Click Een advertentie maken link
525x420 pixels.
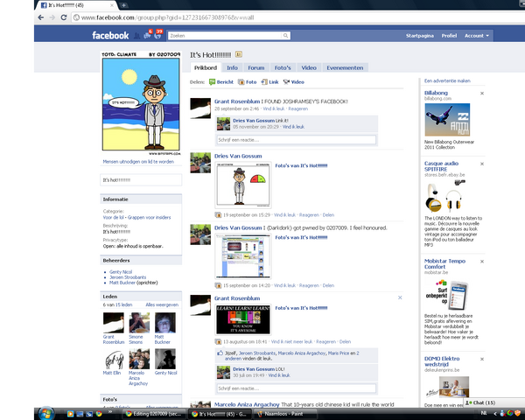pyautogui.click(x=447, y=80)
